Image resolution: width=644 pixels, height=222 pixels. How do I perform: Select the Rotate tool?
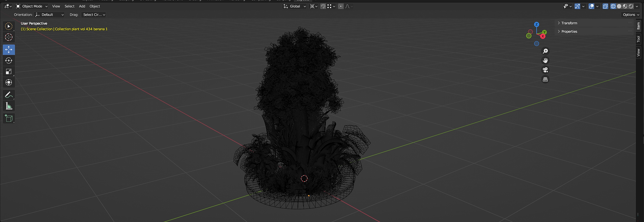(x=9, y=61)
